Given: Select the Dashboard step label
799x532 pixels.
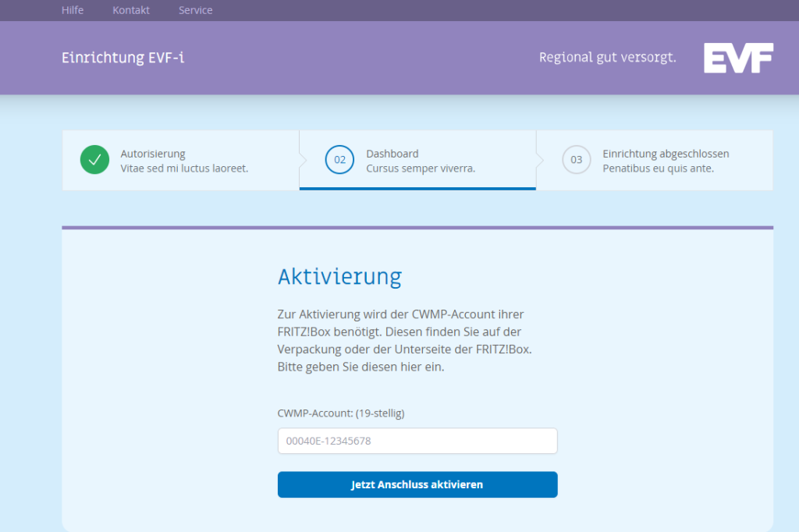Looking at the screenshot, I should (x=392, y=154).
